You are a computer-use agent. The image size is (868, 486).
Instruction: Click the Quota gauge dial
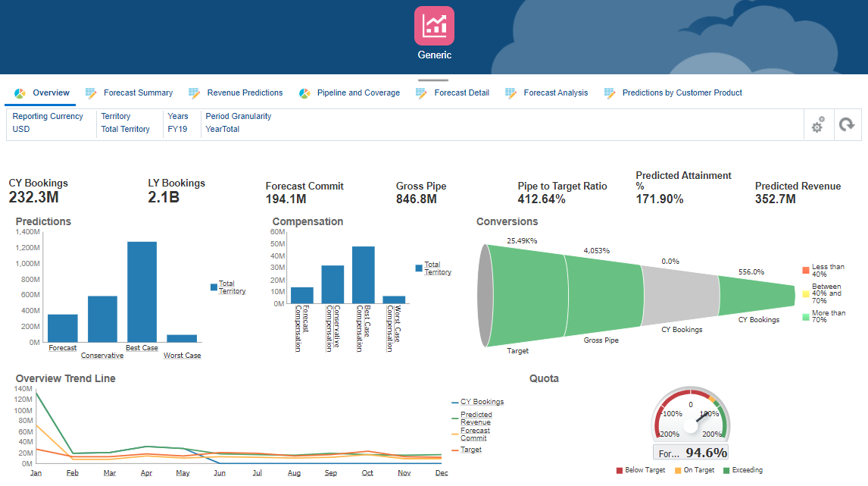click(x=691, y=415)
